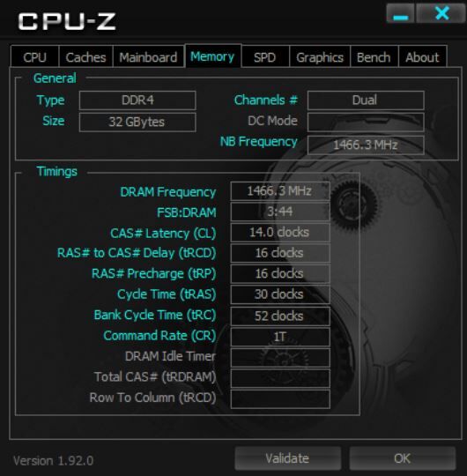Click the DDR4 memory type field
Image resolution: width=467 pixels, height=476 pixels.
coord(137,100)
